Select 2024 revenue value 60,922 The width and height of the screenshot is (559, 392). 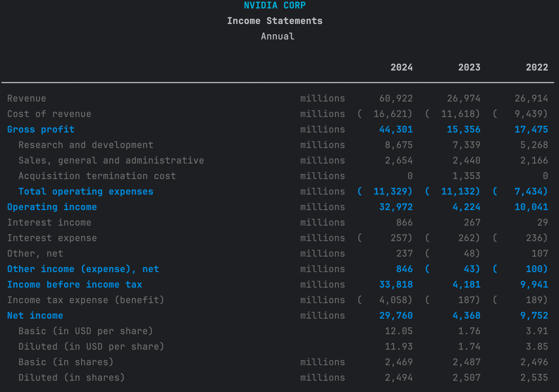pos(396,98)
